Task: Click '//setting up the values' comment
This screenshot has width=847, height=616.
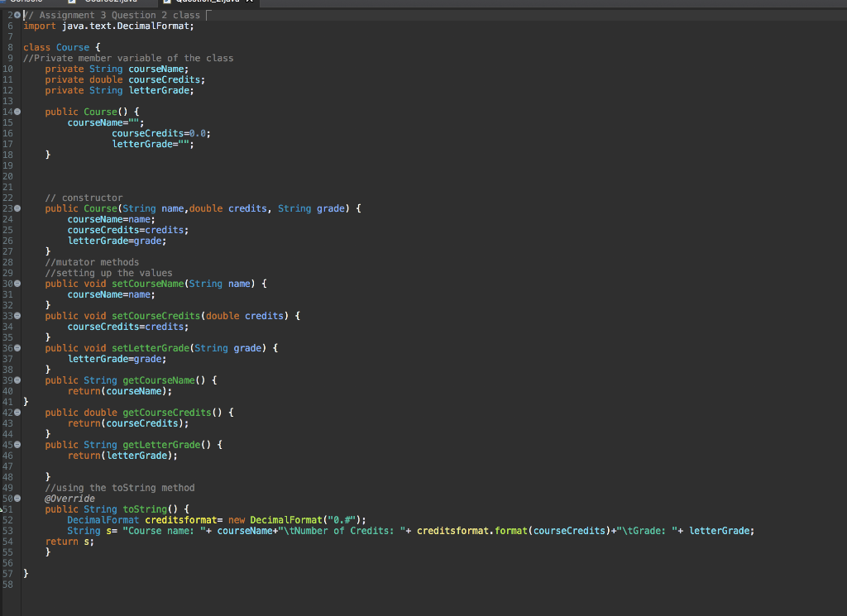Action: (108, 273)
